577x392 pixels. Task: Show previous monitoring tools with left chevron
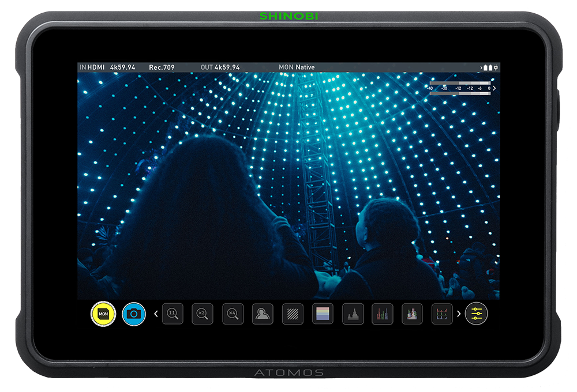pyautogui.click(x=156, y=314)
